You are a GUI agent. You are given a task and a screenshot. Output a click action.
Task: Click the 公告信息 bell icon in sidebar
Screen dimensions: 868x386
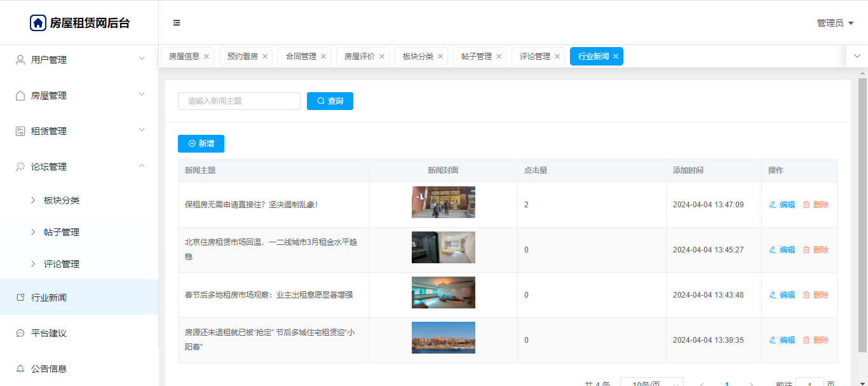point(20,369)
